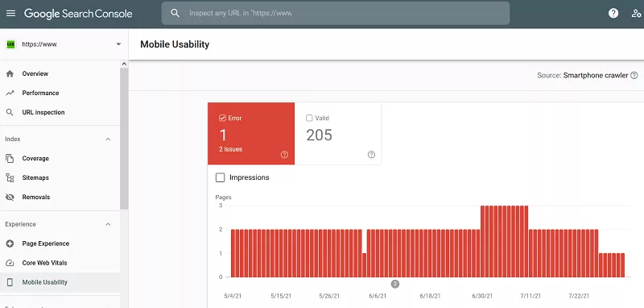
Task: Check the Valid checkbox
Action: pos(309,118)
